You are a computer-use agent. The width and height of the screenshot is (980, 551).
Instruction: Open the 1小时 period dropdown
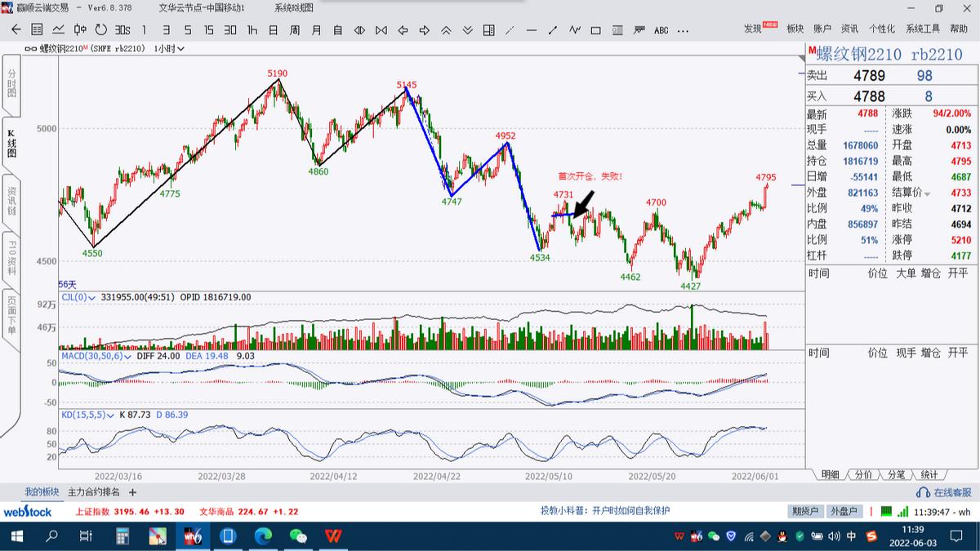click(169, 48)
